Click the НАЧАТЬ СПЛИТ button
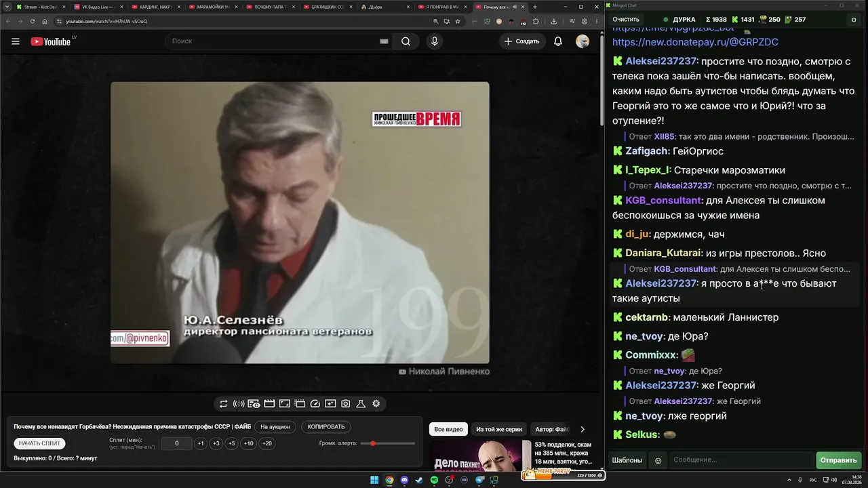This screenshot has width=868, height=488. click(39, 443)
